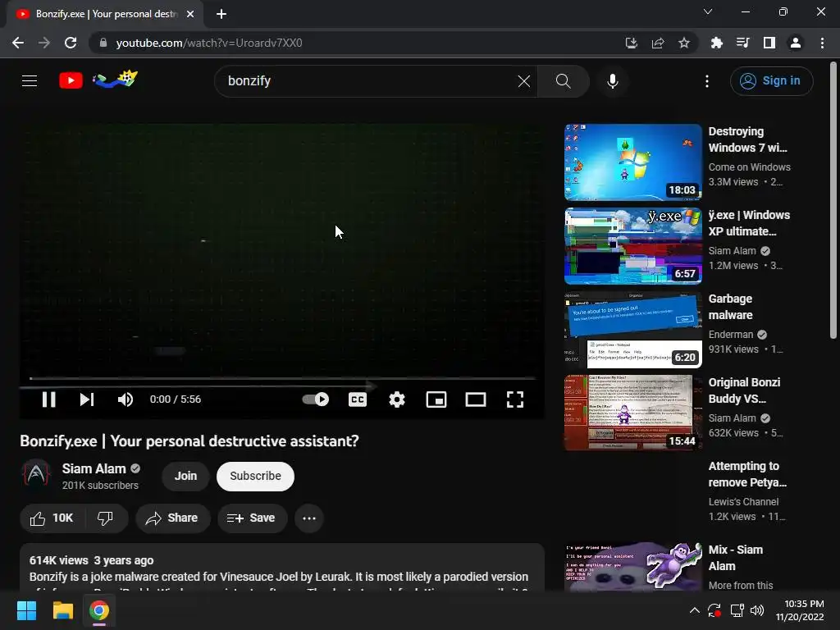Viewport: 840px width, 630px height.
Task: Sign in to YouTube
Action: [771, 81]
